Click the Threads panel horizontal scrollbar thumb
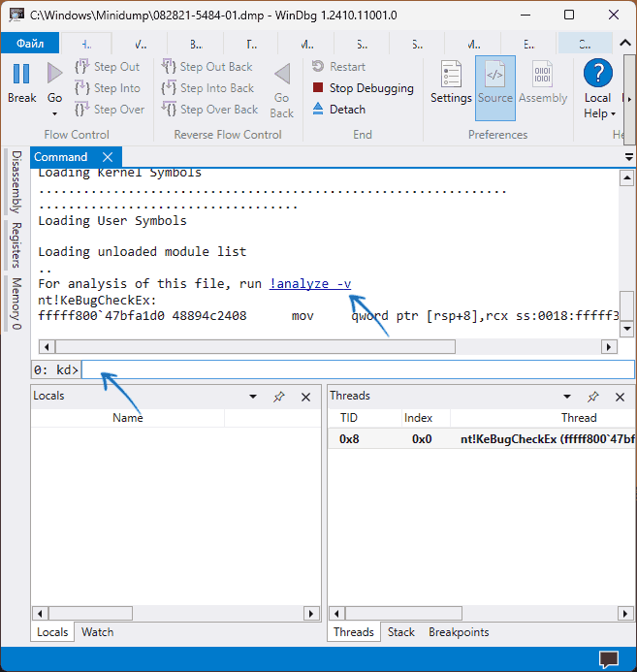The image size is (637, 672). click(x=403, y=613)
